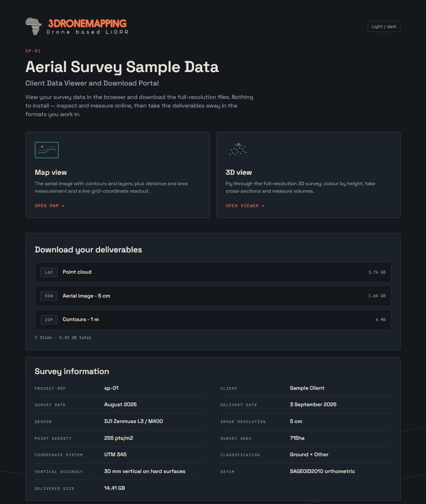Viewport: 426px width, 504px height.
Task: Click the Drone based LiDAR tagline
Action: (x=87, y=32)
